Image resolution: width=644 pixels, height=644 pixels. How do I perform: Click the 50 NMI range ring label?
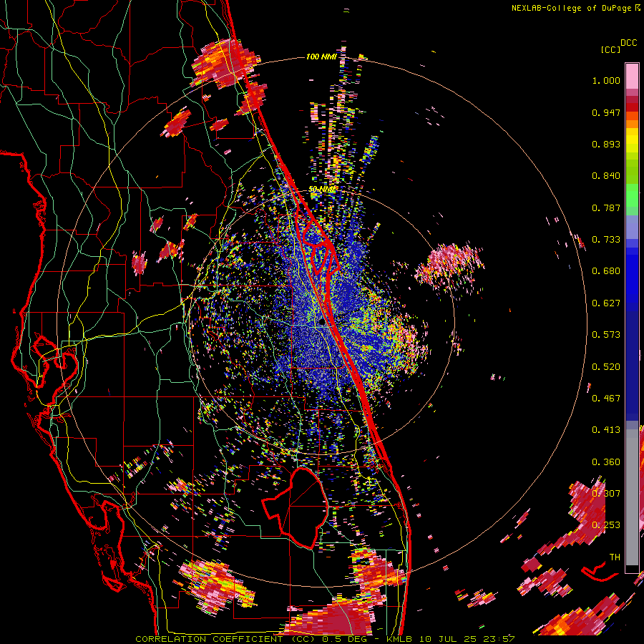[x=321, y=190]
